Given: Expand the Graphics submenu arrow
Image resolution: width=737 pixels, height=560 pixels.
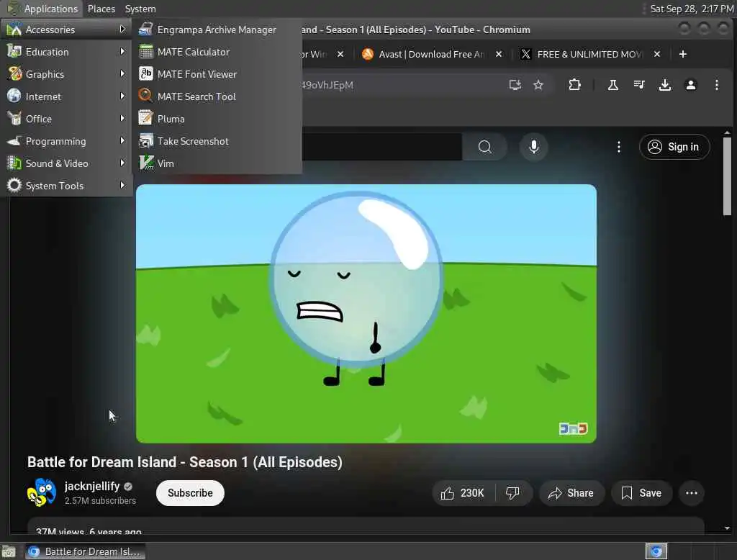Looking at the screenshot, I should 122,73.
